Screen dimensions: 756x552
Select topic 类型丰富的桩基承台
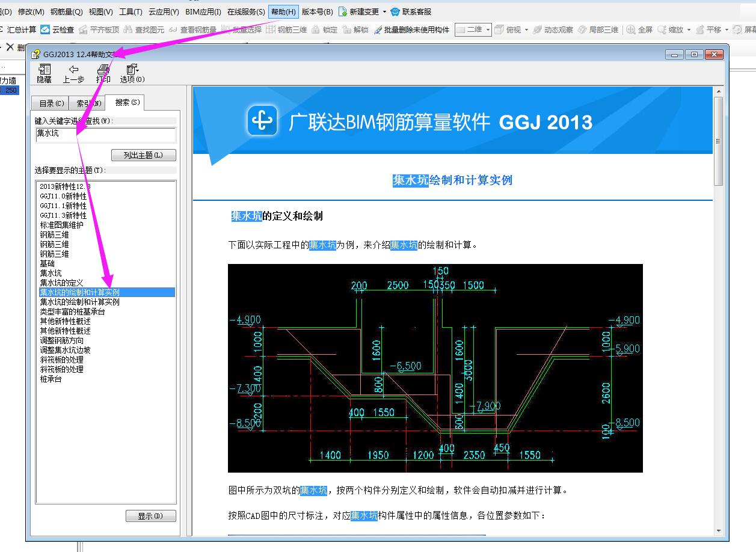pos(72,311)
